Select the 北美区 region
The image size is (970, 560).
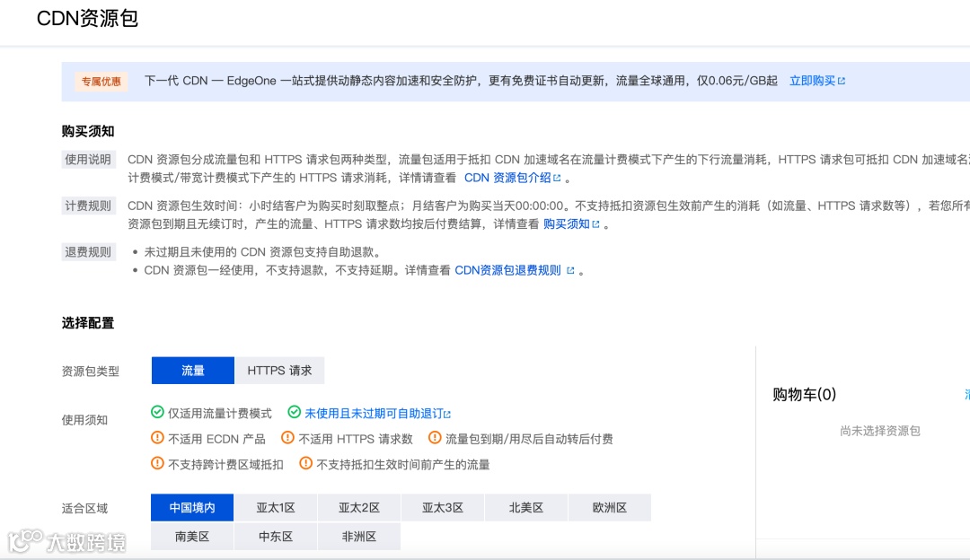[526, 507]
